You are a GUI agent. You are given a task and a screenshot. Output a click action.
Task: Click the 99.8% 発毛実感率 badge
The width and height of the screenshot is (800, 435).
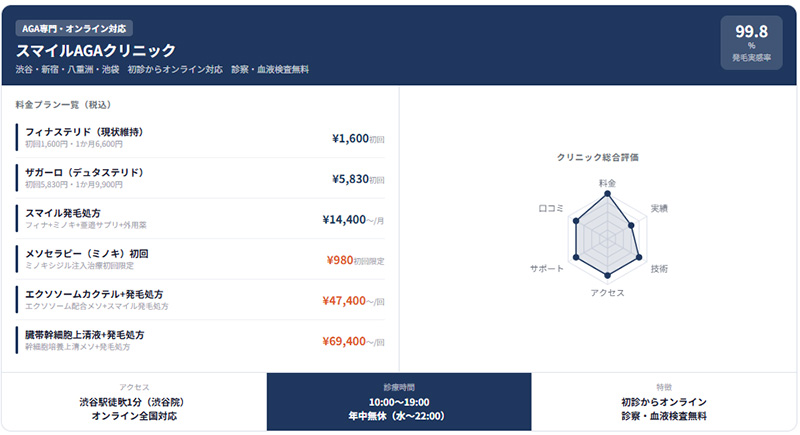751,43
